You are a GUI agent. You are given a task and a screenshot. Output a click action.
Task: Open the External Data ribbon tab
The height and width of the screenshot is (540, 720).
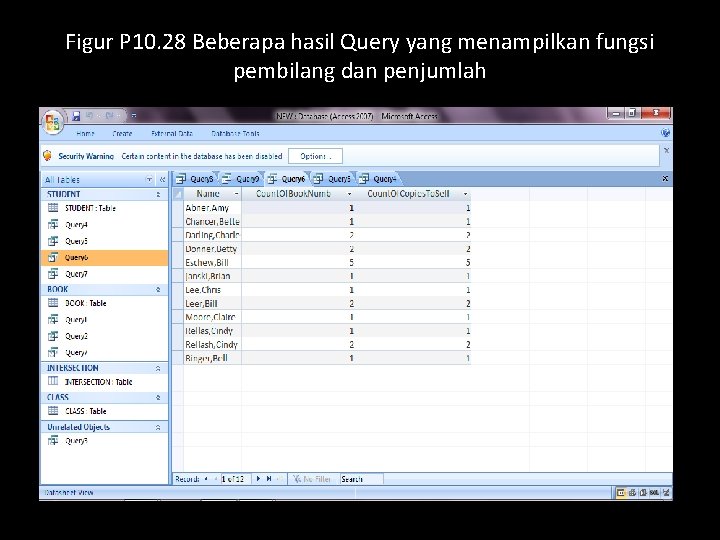172,134
